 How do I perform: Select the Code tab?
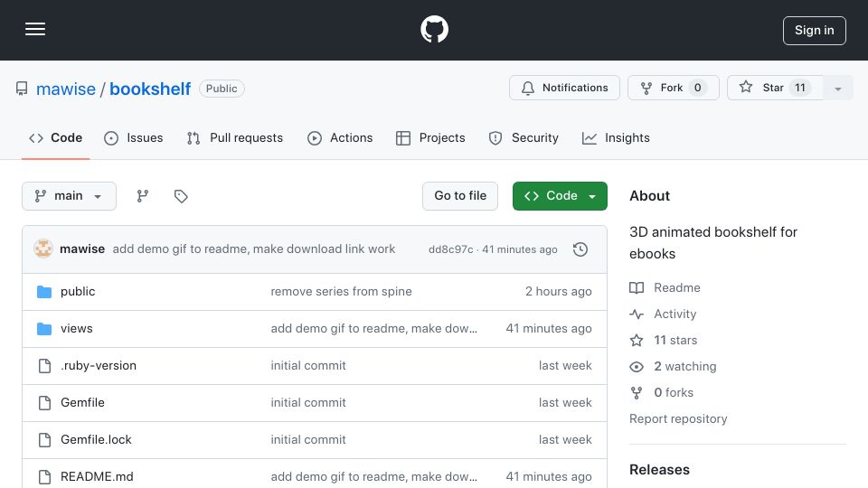[56, 137]
